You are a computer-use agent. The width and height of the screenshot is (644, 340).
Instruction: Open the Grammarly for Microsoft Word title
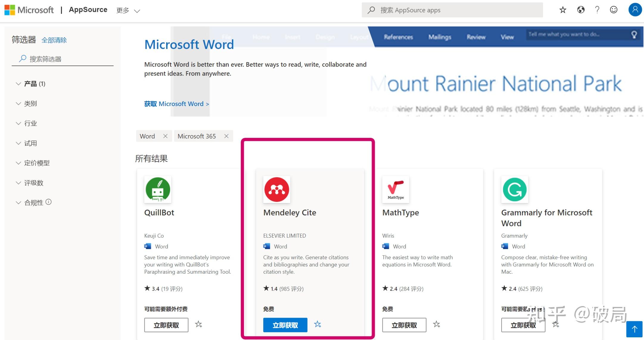tap(547, 218)
